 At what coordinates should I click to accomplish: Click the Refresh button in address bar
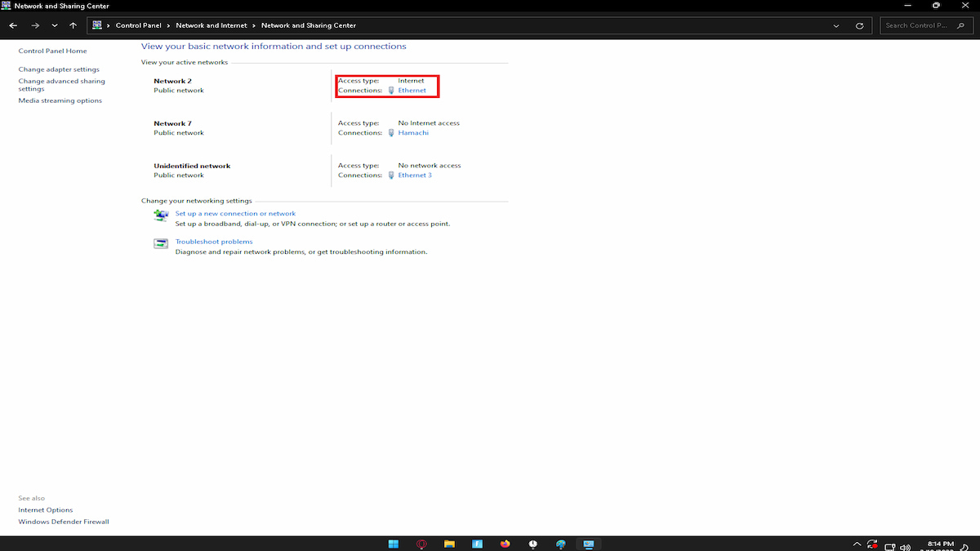(x=859, y=25)
